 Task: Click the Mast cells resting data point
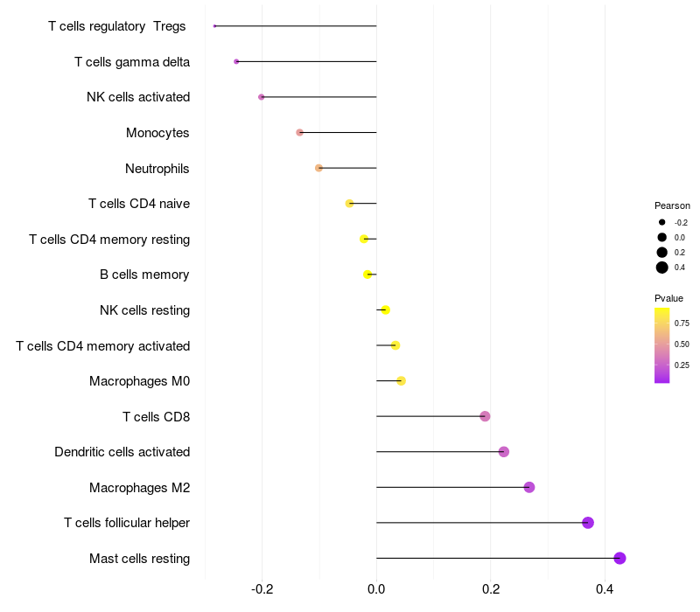click(619, 558)
